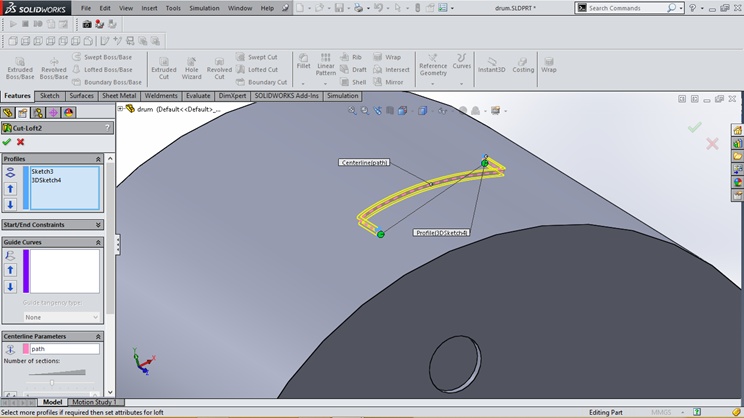Viewport: 744px width, 418px height.
Task: Open the Simulation menu
Action: click(204, 8)
